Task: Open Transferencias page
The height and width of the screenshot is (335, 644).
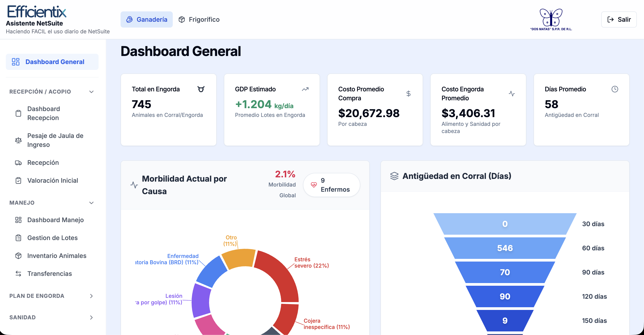Action: point(52,274)
